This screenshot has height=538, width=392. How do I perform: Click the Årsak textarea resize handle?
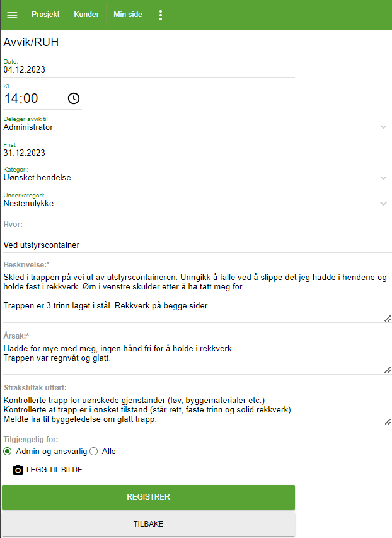(388, 370)
